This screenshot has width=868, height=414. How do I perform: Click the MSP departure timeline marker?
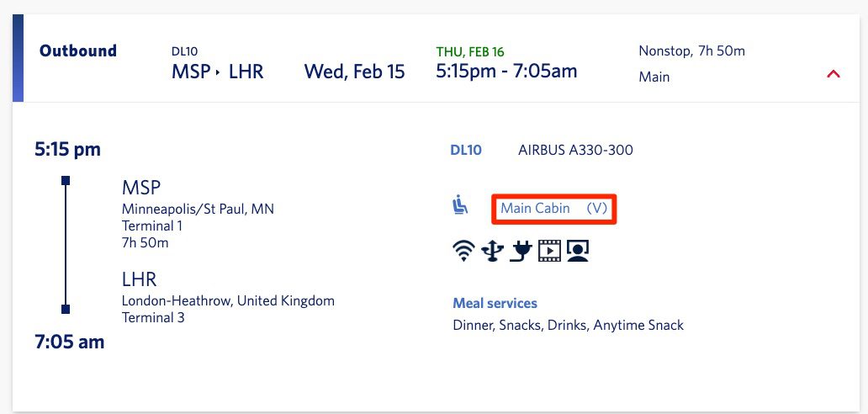66,180
